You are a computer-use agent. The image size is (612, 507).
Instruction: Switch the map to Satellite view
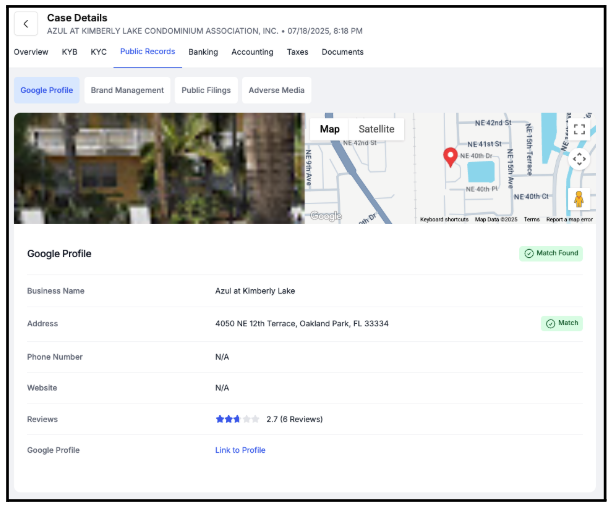pyautogui.click(x=376, y=129)
